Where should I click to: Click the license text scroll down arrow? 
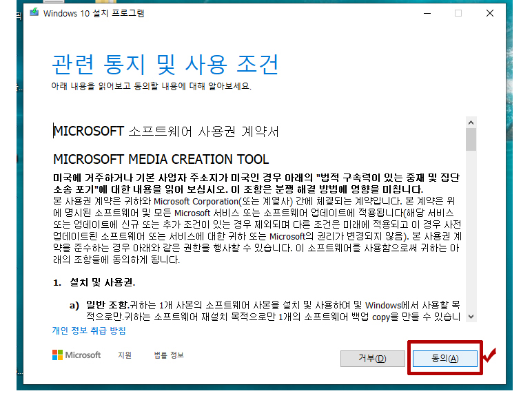[x=471, y=317]
